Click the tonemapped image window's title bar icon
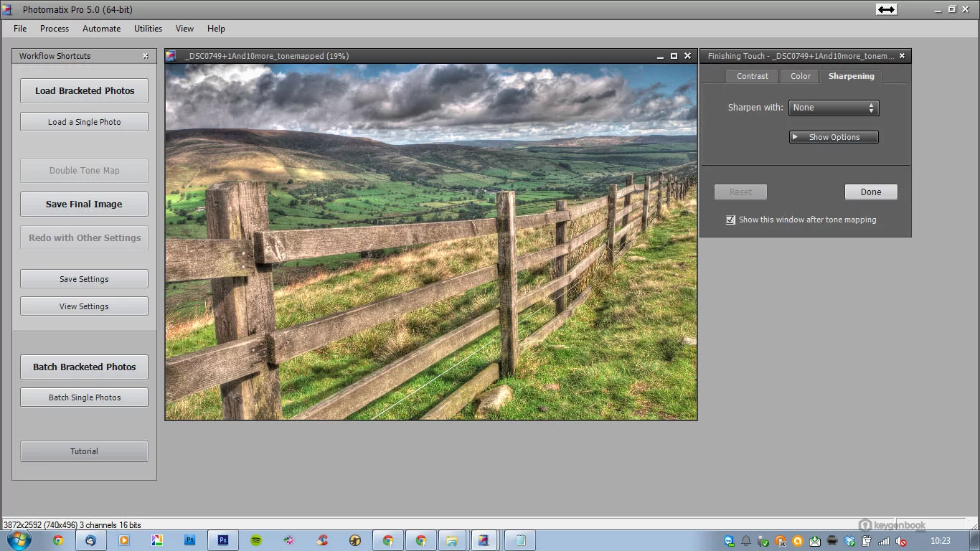The width and height of the screenshot is (980, 551). click(171, 56)
